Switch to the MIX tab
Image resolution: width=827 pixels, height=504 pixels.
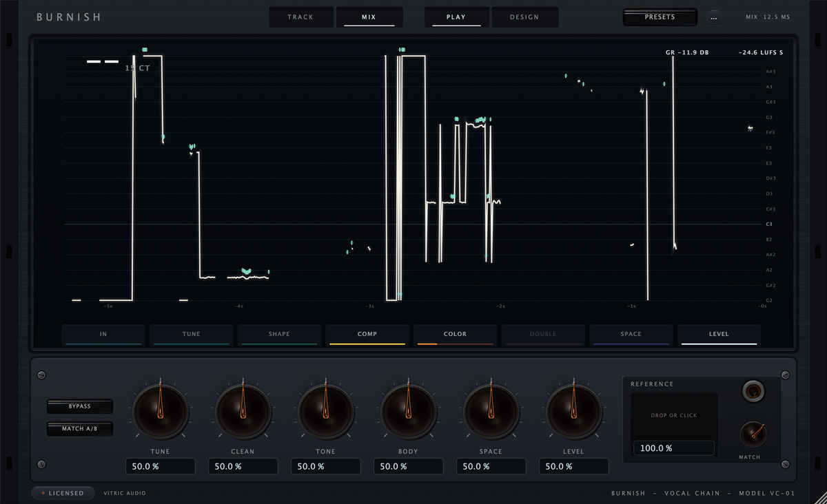coord(369,17)
